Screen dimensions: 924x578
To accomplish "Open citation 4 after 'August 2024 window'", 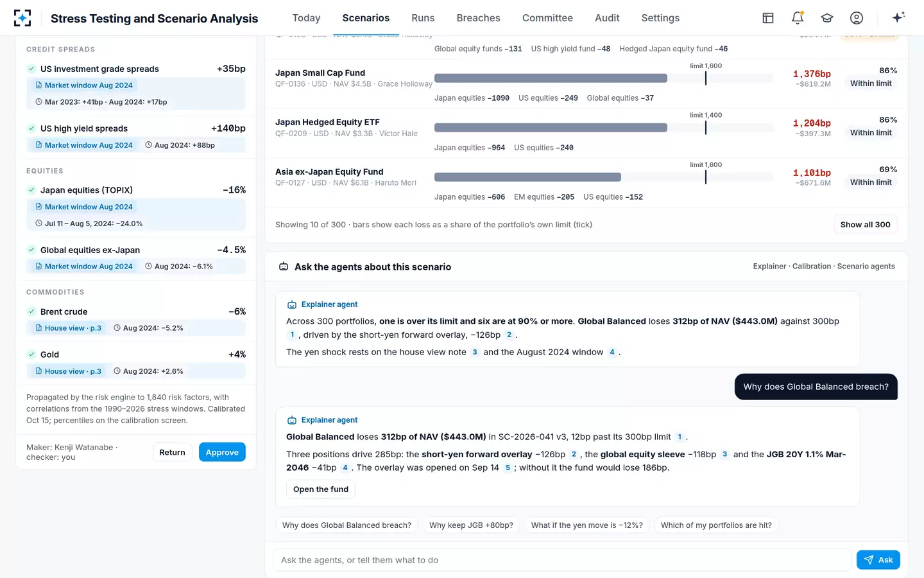I will point(612,352).
